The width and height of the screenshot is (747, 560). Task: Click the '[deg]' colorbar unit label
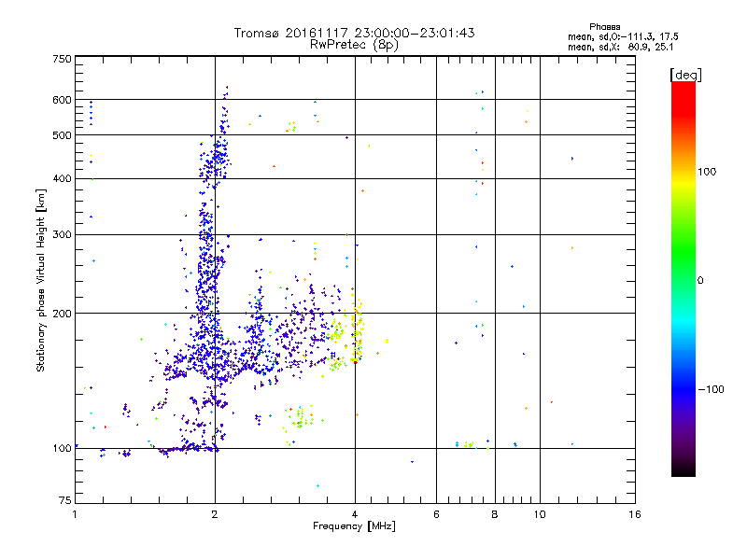(685, 75)
